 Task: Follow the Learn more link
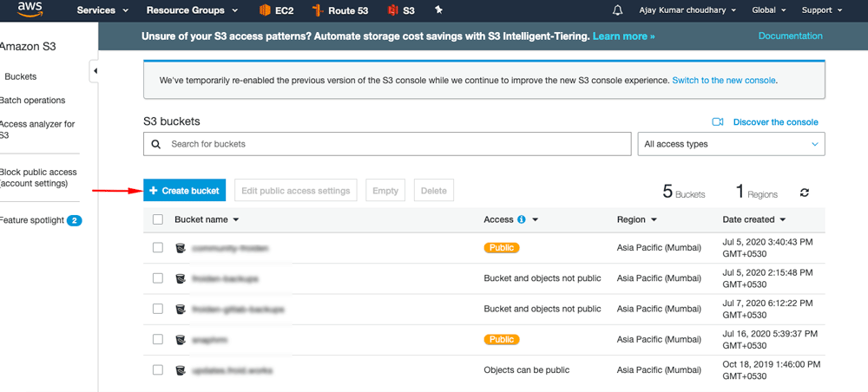coord(623,36)
